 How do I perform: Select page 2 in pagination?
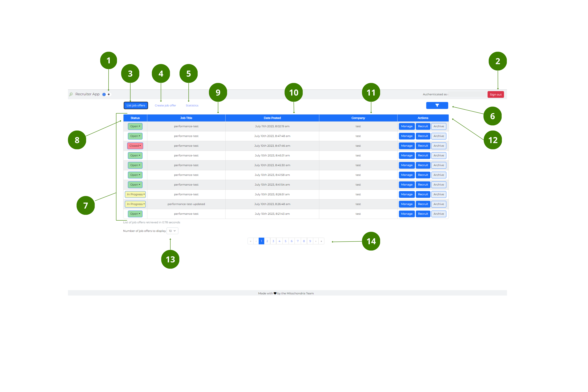tap(267, 241)
